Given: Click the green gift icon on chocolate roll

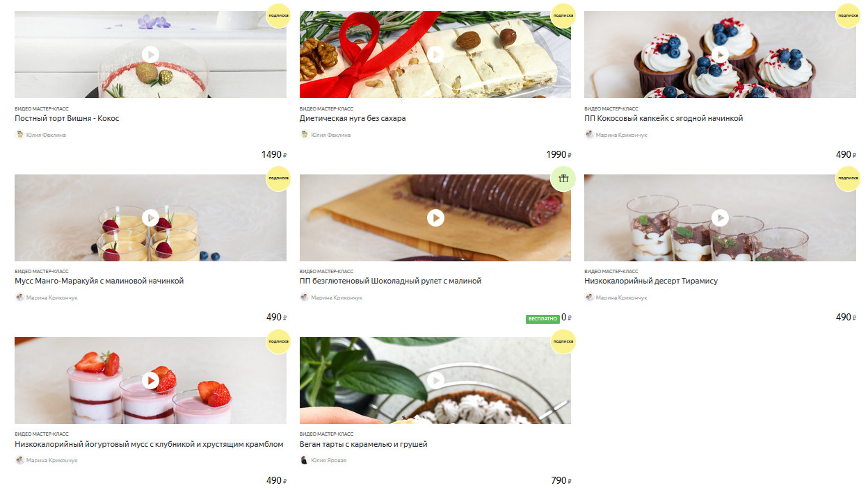Looking at the screenshot, I should (563, 179).
